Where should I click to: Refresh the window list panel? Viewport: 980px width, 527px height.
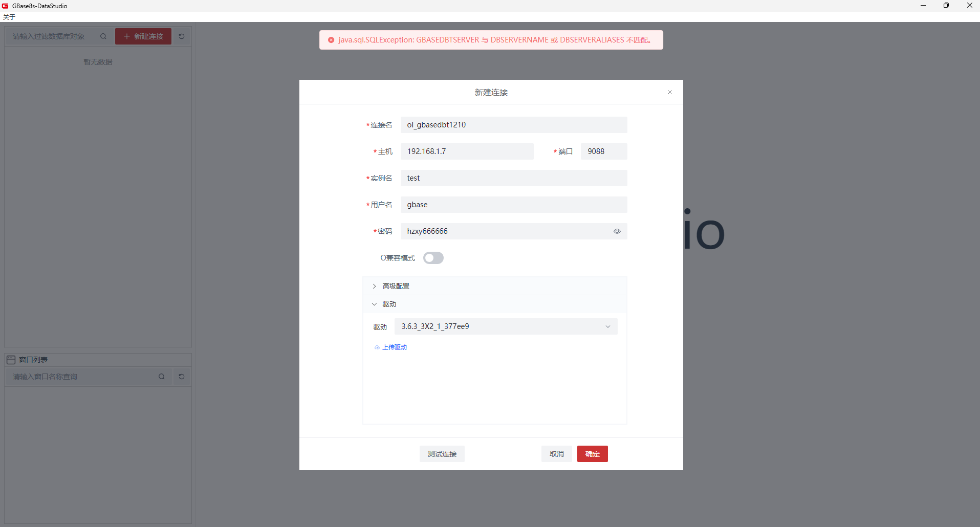tap(182, 377)
